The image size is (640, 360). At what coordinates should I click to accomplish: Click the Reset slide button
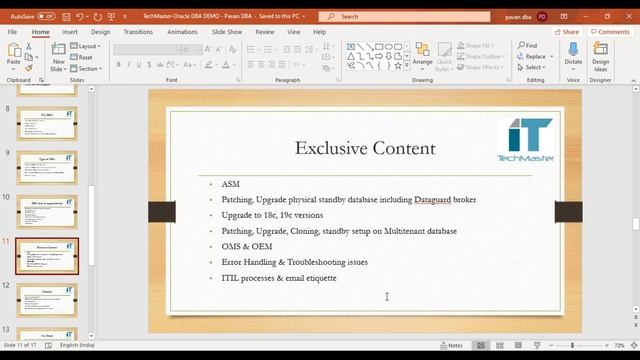tap(81, 57)
